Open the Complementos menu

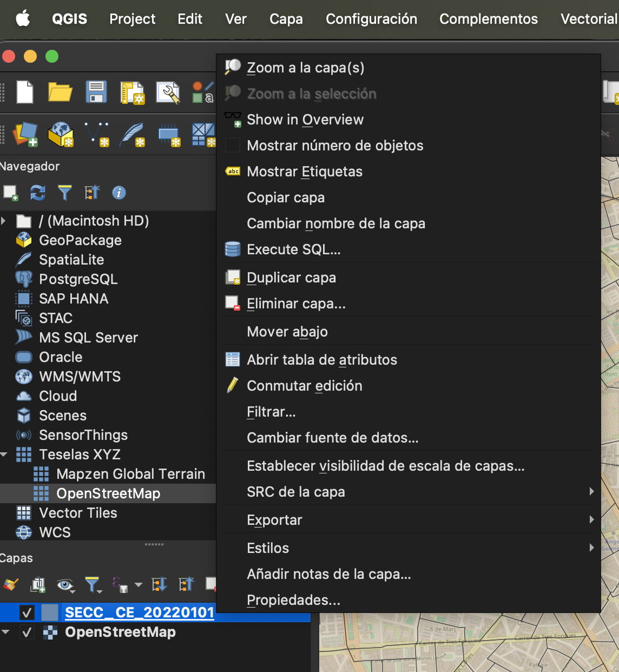[x=489, y=19]
